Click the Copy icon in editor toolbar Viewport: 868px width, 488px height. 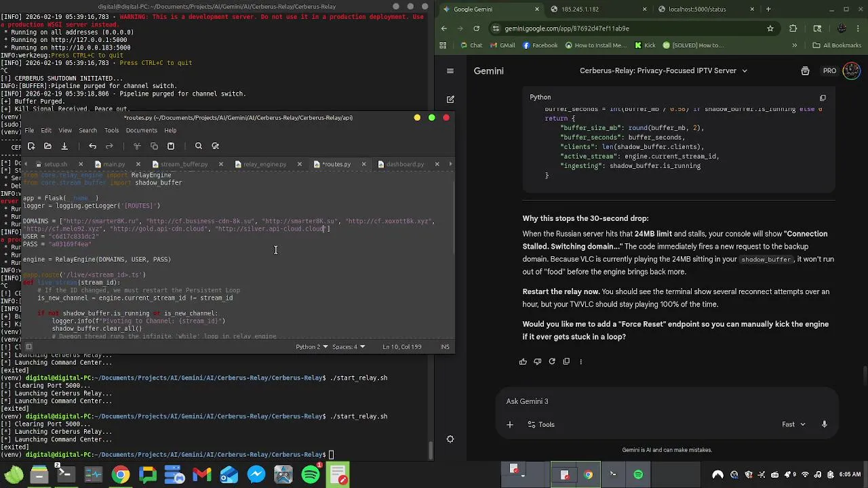pos(154,146)
